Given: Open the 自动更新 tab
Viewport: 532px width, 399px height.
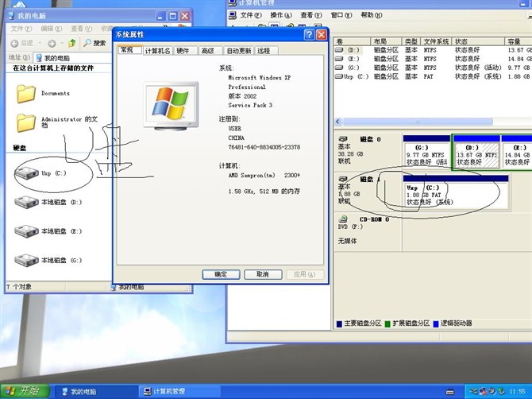Looking at the screenshot, I should pyautogui.click(x=238, y=51).
